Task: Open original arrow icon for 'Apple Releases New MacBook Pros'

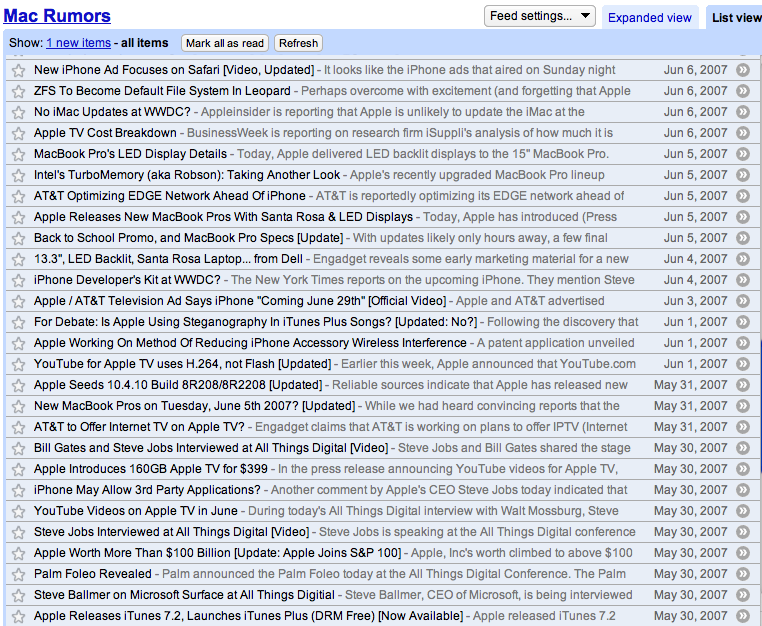Action: tap(743, 217)
